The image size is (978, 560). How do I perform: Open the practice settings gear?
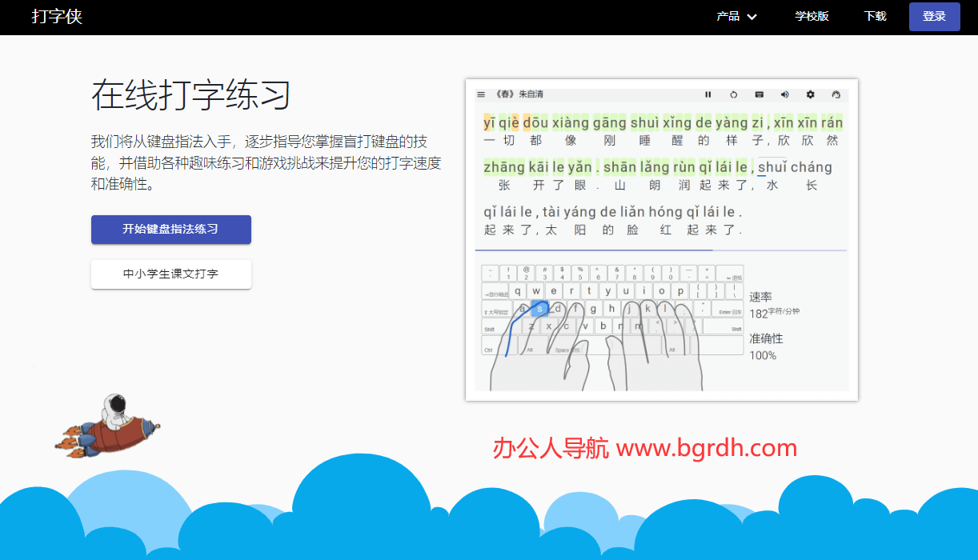[x=810, y=94]
